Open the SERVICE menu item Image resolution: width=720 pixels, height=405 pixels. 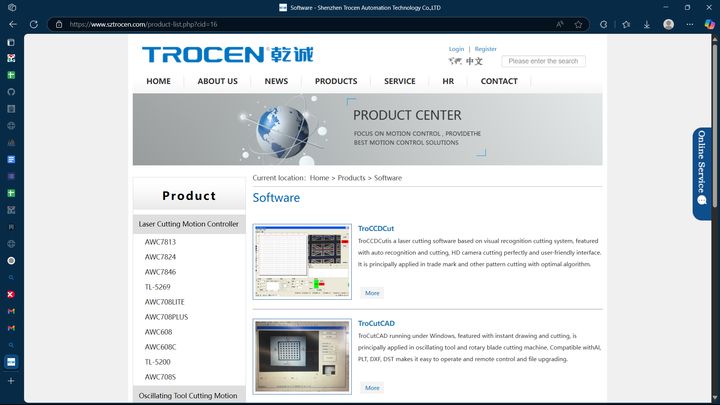(400, 81)
